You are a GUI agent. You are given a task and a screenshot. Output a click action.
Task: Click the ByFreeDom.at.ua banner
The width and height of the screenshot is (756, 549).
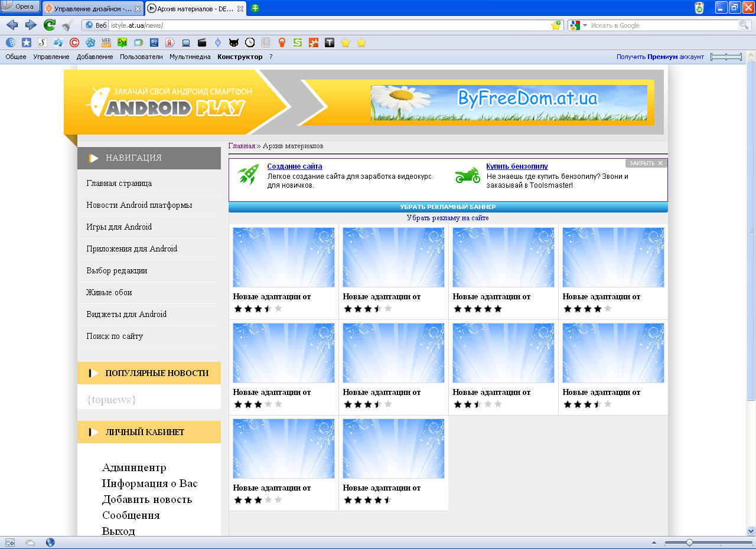point(509,103)
